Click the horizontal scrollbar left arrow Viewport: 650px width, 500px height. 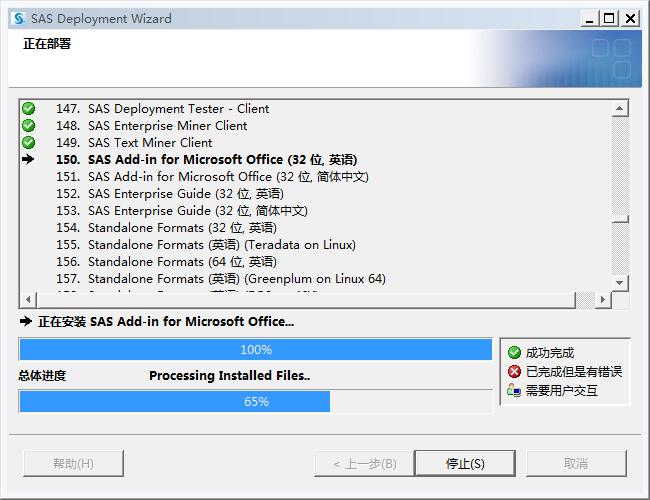click(28, 300)
